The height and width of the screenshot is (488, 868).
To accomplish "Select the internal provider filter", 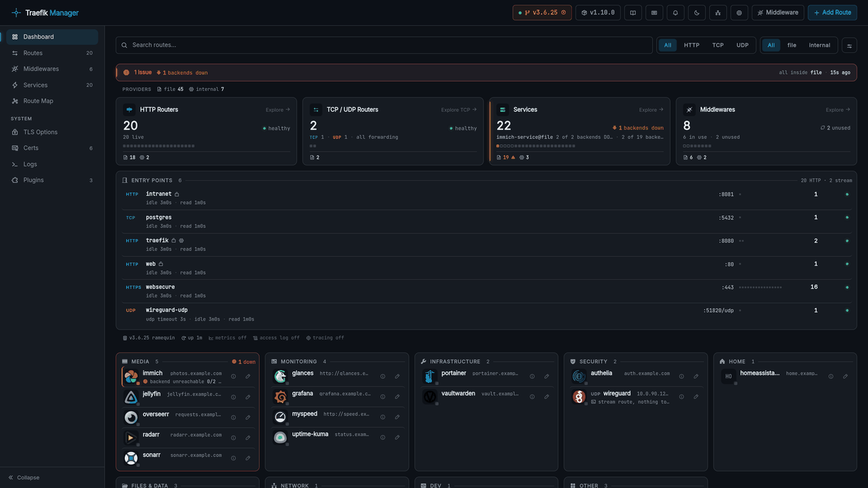I will [x=819, y=45].
